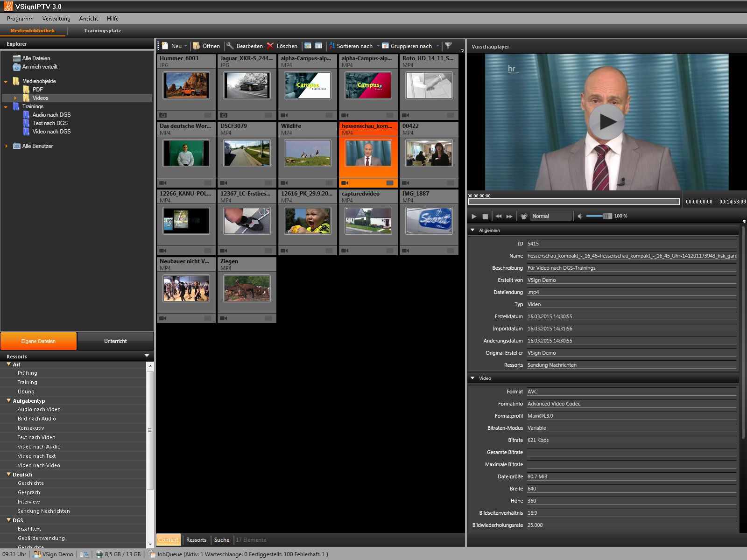Expand the Alle Benutzer tree node
Screen dimensions: 747x560
7,146
